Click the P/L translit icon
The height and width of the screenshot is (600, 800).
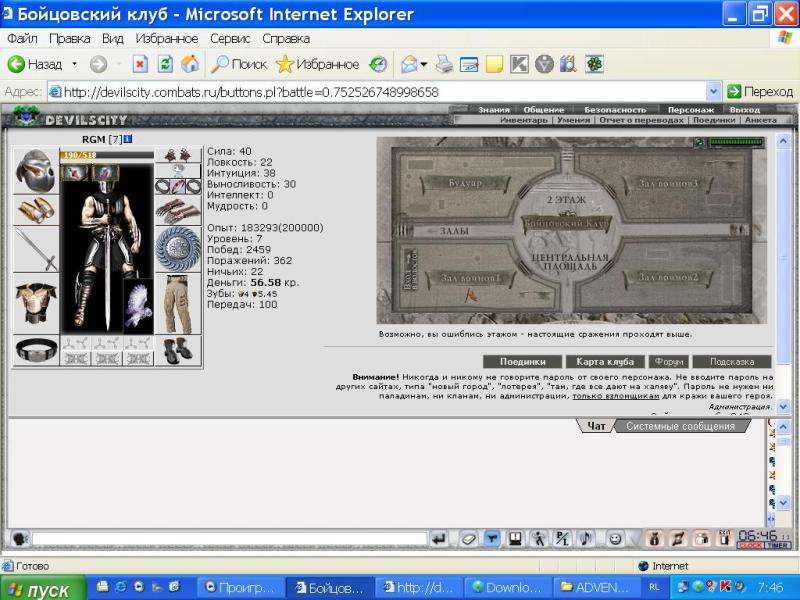pyautogui.click(x=562, y=538)
